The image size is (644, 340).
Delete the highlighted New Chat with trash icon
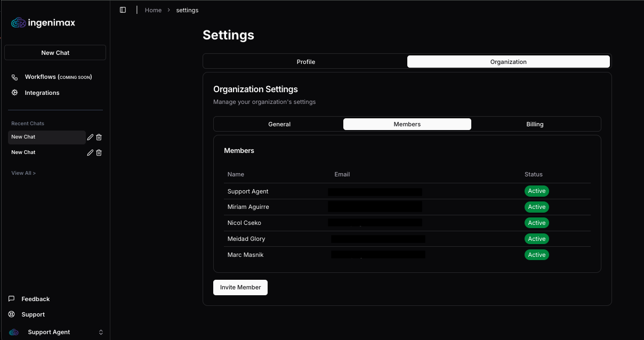click(99, 137)
